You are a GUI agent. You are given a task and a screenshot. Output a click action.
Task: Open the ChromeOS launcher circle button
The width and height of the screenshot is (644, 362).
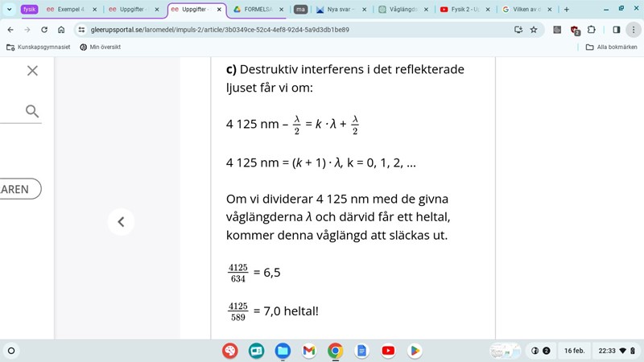[11, 351]
